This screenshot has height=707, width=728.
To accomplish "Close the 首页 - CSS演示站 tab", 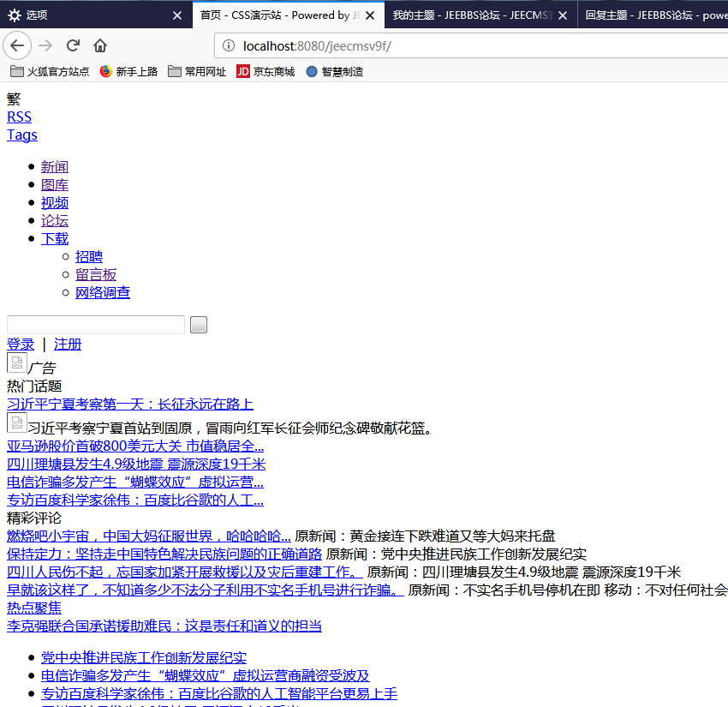I will click(370, 15).
